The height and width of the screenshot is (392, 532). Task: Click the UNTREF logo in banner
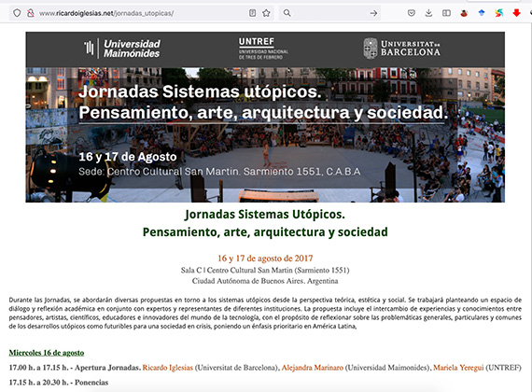coord(263,49)
